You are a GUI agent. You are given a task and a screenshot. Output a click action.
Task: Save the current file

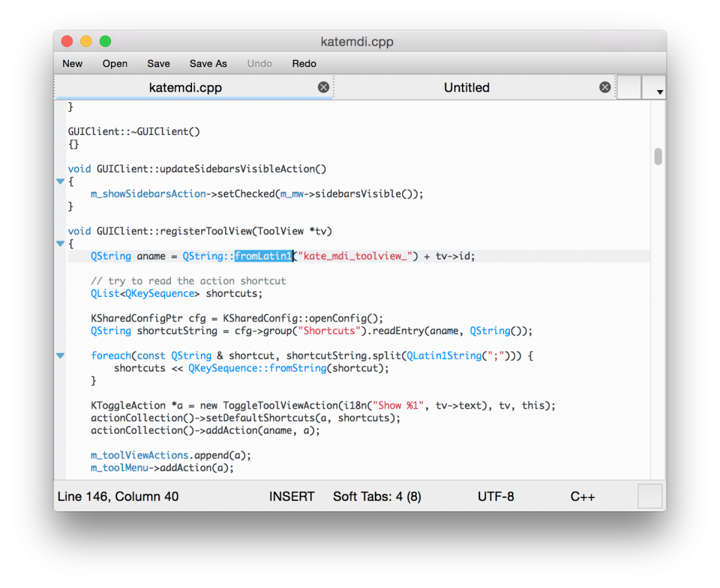158,63
